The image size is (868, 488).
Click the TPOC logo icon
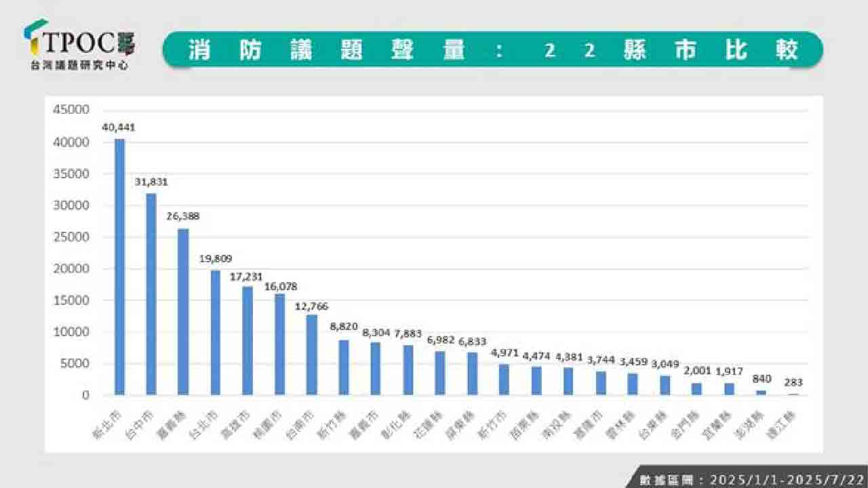coord(34,39)
